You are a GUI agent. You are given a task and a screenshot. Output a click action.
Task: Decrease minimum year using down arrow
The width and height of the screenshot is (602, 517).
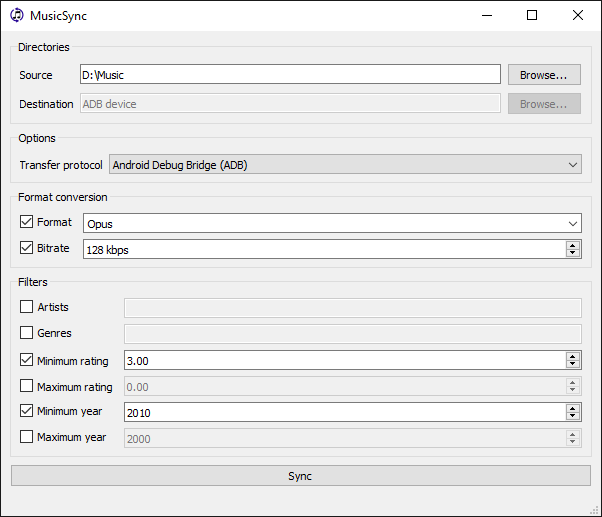[x=572, y=417]
